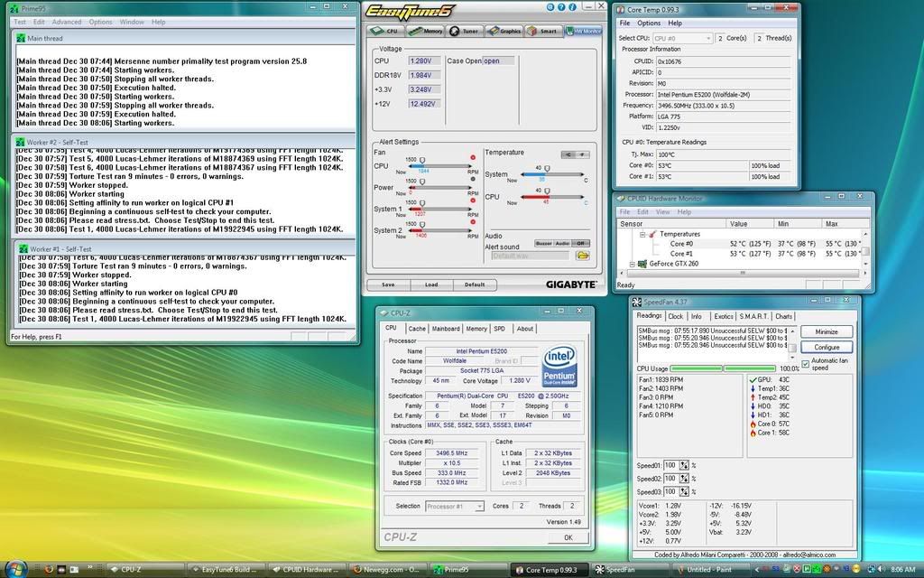Enable Automatic fan speed in SpeedFan
The width and height of the screenshot is (924, 578).
pos(806,364)
